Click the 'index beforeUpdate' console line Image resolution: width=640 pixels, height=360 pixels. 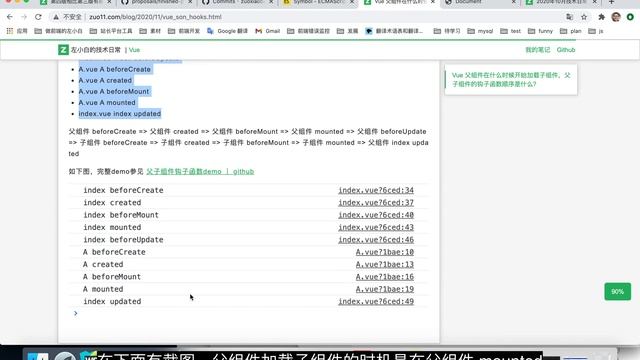click(123, 240)
